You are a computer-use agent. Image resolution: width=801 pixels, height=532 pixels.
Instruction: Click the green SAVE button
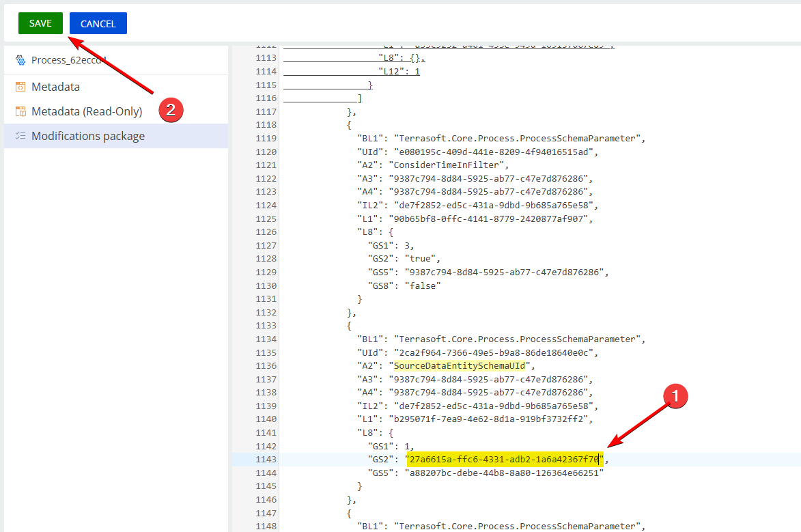click(x=40, y=23)
